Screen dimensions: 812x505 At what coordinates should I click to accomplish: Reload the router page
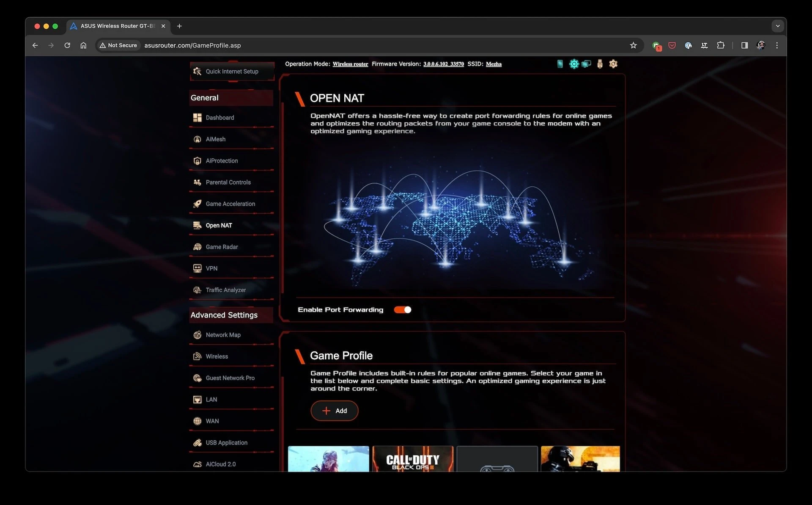coord(67,45)
